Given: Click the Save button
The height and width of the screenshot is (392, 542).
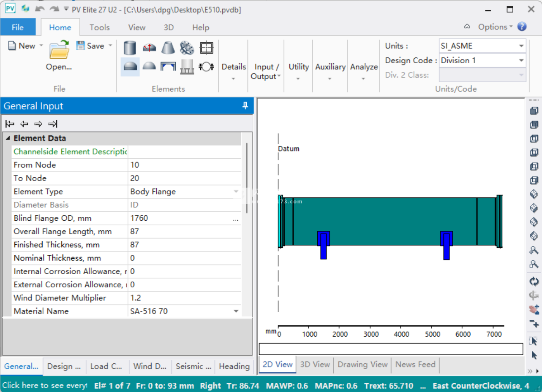Looking at the screenshot, I should 90,46.
